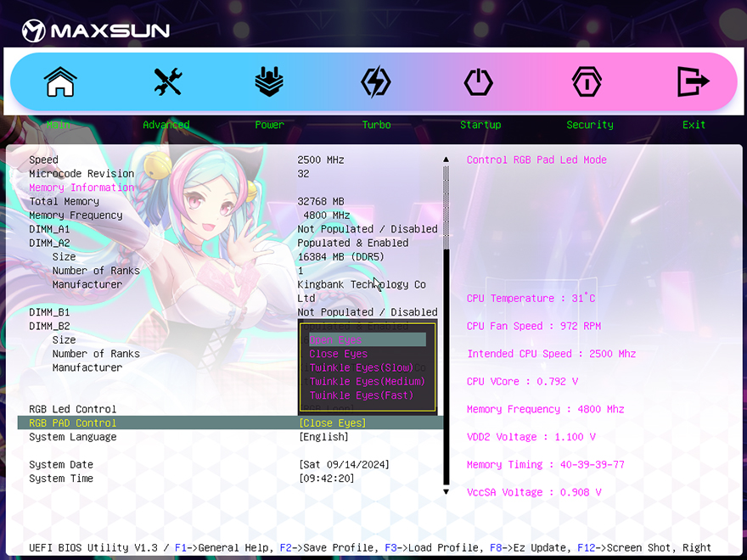The height and width of the screenshot is (560, 747).
Task: Click the Microcode Revision label
Action: click(81, 173)
